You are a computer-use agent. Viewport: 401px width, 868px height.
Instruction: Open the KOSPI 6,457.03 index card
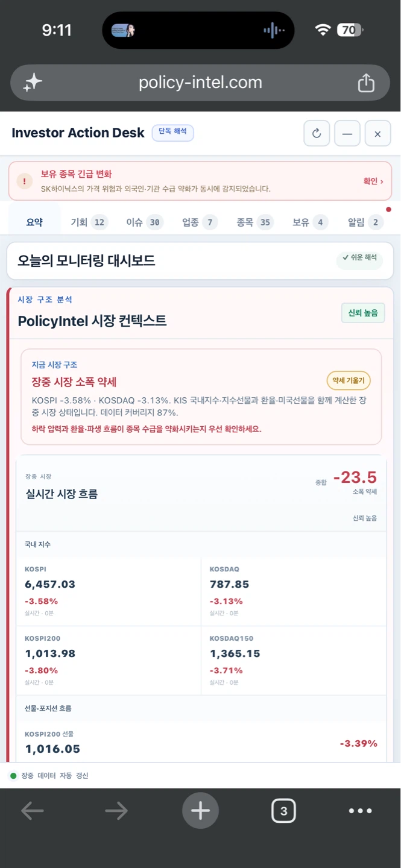[x=109, y=591]
